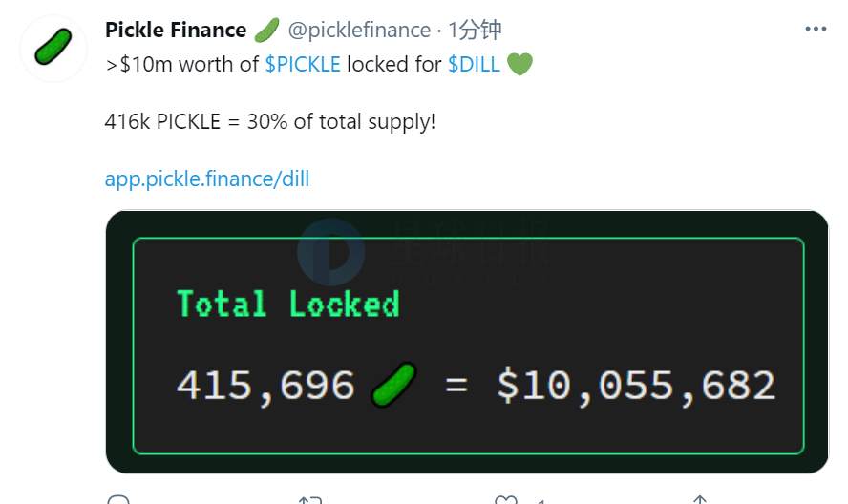Screen dimensions: 848x504
Task: Click the 416k PICKLE supply text line
Action: tap(270, 121)
